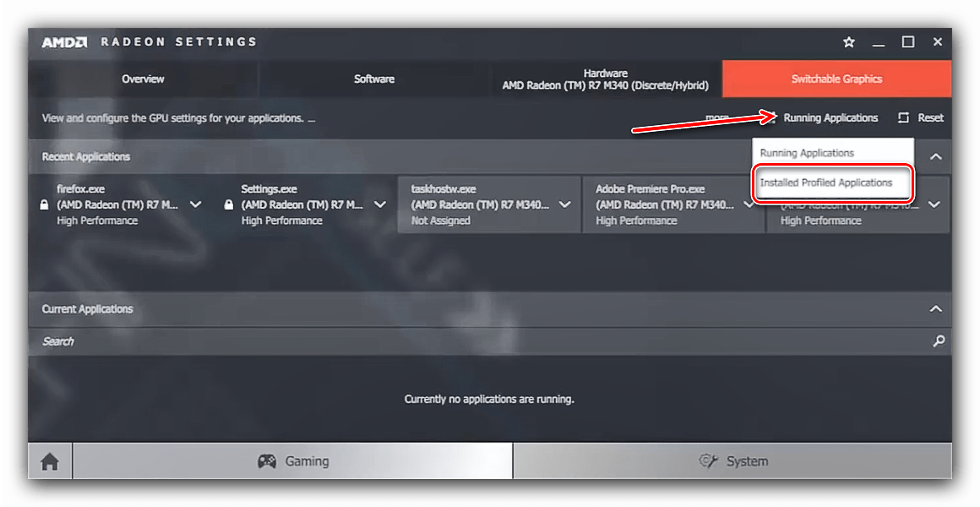980x507 pixels.
Task: Select the taskhostw.exe application tile
Action: 489,204
